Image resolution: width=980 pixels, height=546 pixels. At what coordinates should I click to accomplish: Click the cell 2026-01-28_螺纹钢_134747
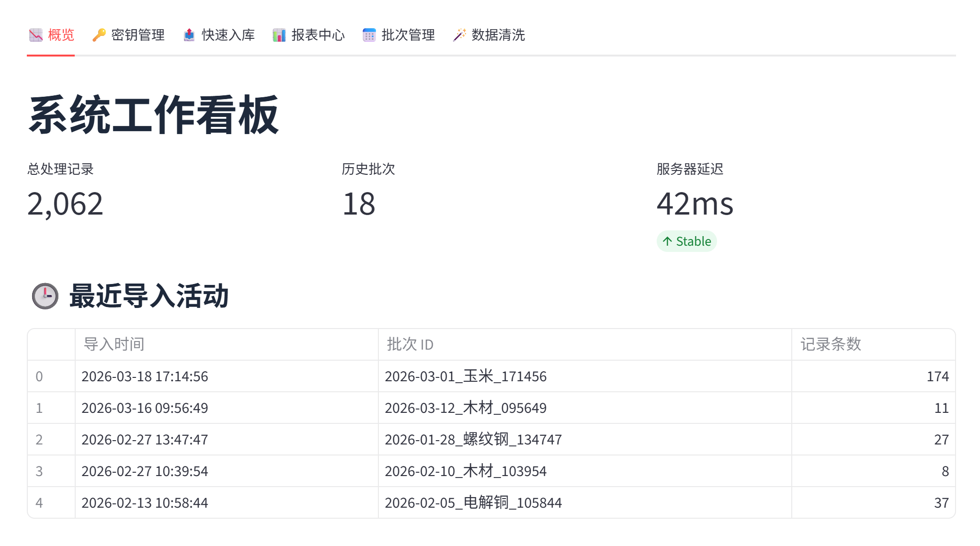coord(473,440)
